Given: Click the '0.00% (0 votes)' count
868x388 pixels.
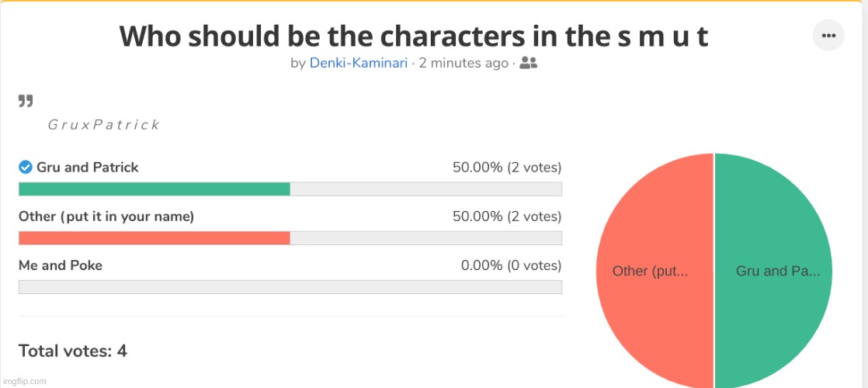Looking at the screenshot, I should tap(511, 265).
